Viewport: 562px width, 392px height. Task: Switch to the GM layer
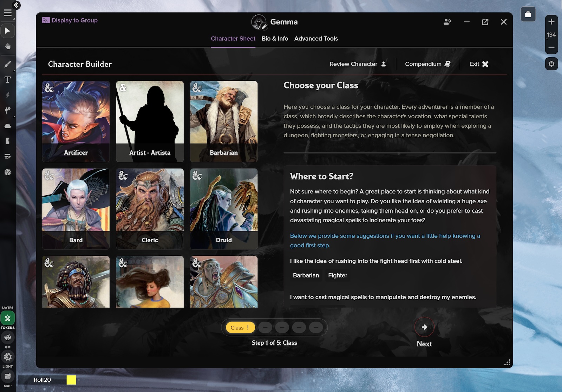(x=7, y=338)
